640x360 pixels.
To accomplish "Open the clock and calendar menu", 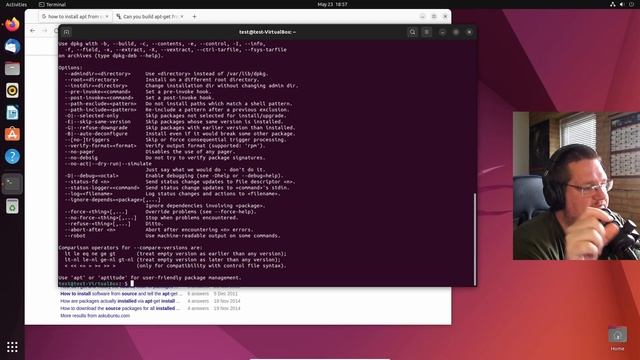I will pyautogui.click(x=332, y=4).
